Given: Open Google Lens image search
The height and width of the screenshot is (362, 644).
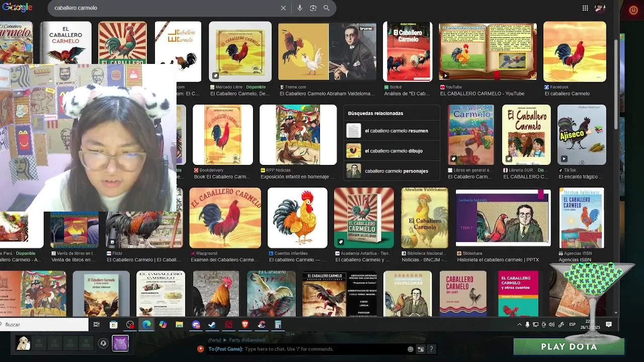Looking at the screenshot, I should 313,8.
